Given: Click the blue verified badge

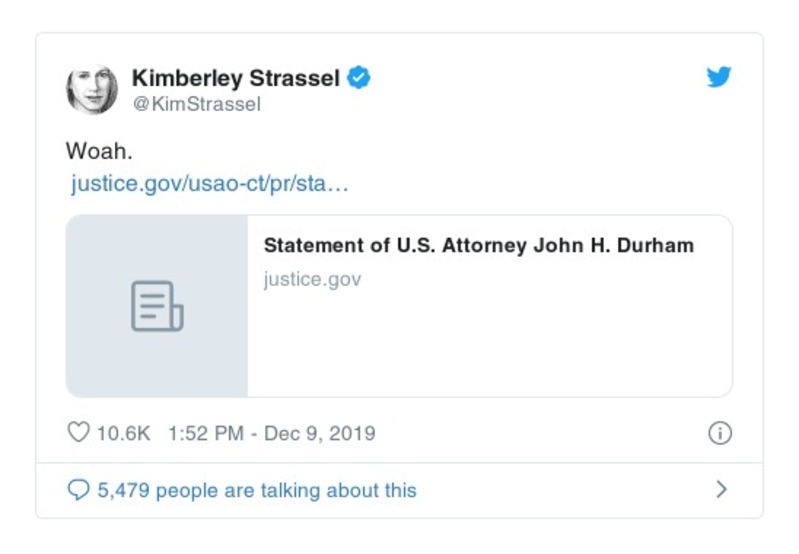Looking at the screenshot, I should point(359,78).
